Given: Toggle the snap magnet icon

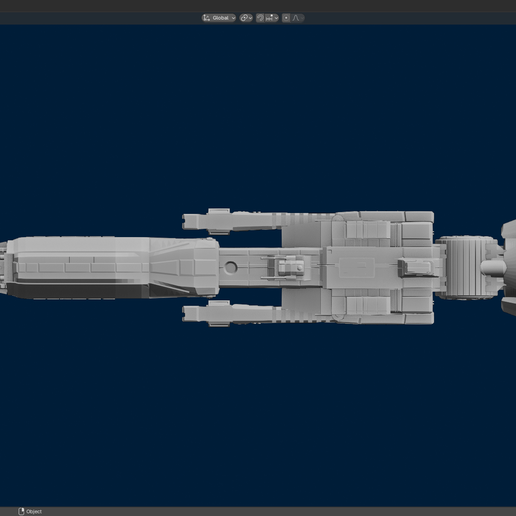Looking at the screenshot, I should click(x=260, y=18).
